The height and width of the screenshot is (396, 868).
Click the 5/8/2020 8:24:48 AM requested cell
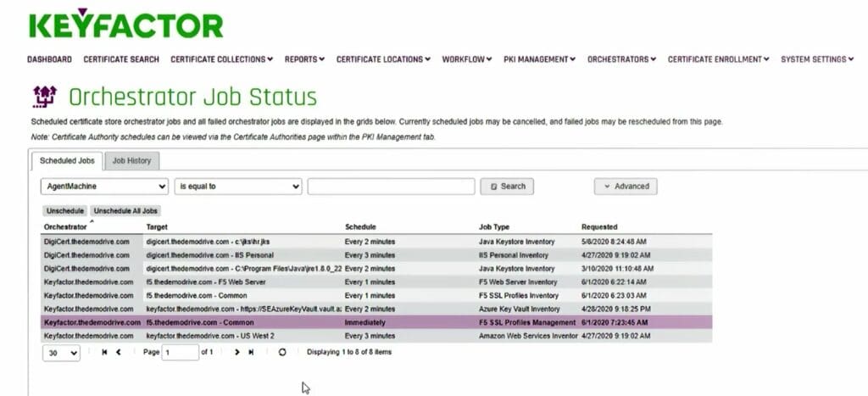click(x=614, y=242)
